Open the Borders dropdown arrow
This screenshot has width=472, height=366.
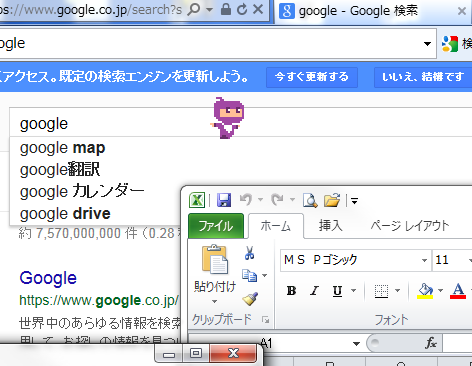(x=397, y=291)
